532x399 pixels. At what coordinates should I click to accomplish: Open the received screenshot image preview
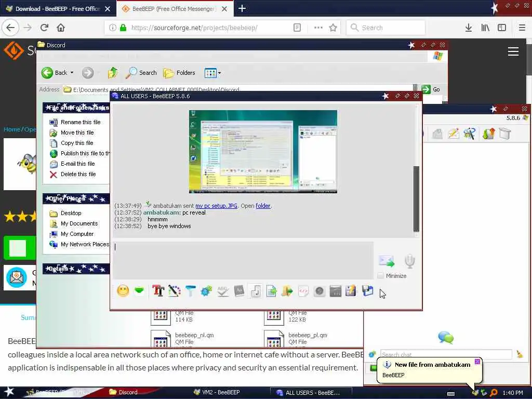(263, 152)
